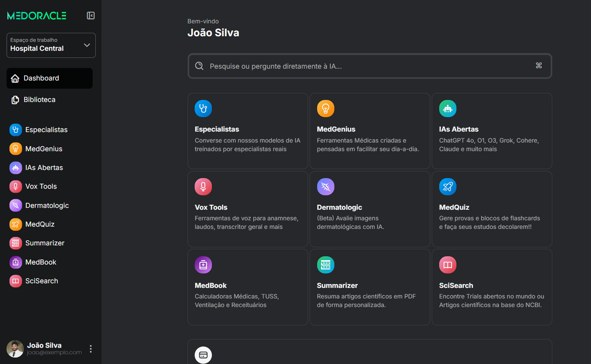Click the MEDORACLE logo

coord(36,15)
